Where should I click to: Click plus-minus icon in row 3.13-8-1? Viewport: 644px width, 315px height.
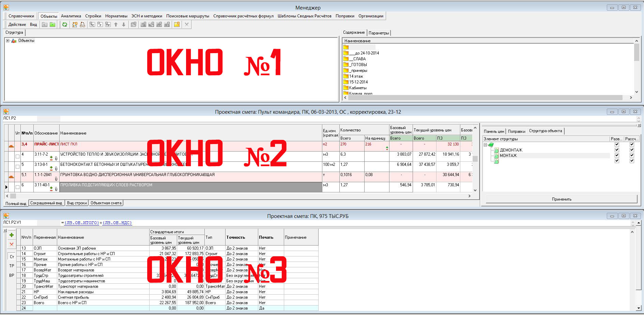pyautogui.click(x=51, y=168)
